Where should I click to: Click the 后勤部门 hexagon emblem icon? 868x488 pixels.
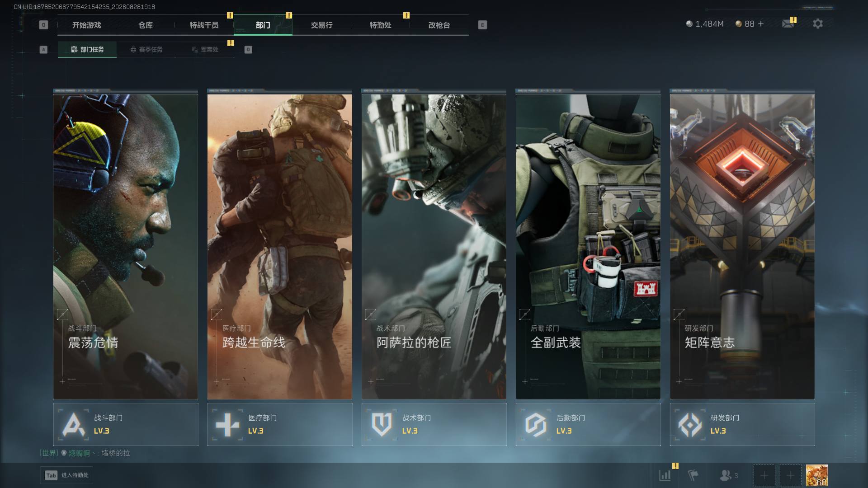coord(536,425)
